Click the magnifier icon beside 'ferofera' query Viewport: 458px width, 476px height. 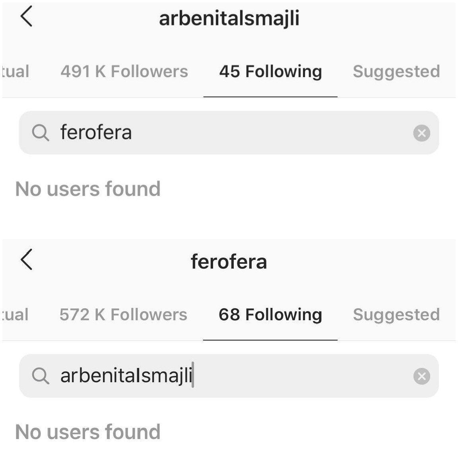pyautogui.click(x=41, y=133)
